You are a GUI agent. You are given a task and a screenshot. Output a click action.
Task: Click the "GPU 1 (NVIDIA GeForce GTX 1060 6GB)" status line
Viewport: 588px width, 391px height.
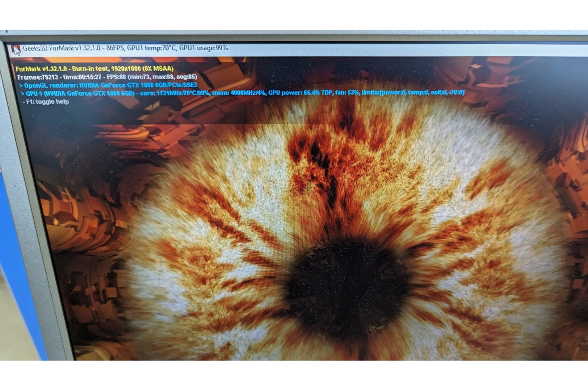click(243, 93)
